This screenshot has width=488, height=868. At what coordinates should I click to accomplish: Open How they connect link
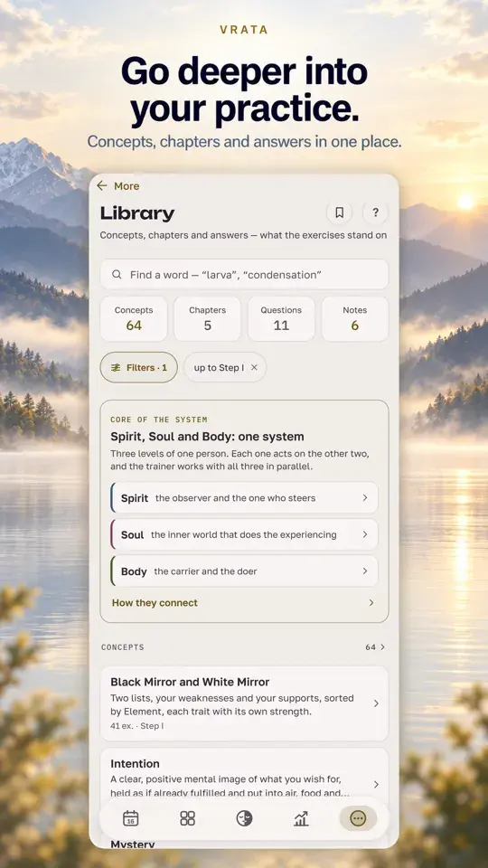pyautogui.click(x=155, y=603)
